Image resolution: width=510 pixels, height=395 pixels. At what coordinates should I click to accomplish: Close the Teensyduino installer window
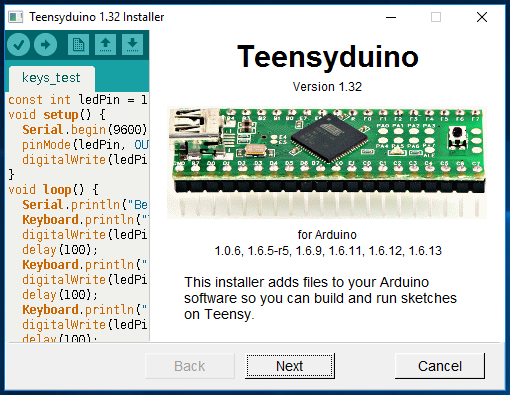[x=482, y=17]
